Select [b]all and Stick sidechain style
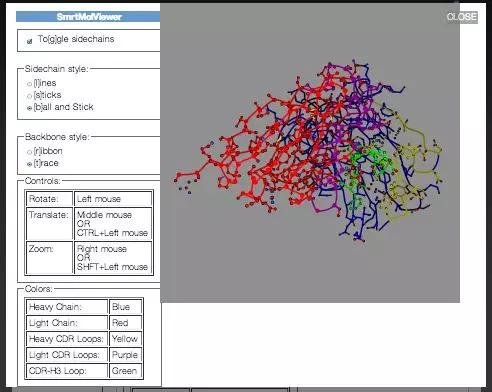This screenshot has width=492, height=392. click(x=29, y=108)
